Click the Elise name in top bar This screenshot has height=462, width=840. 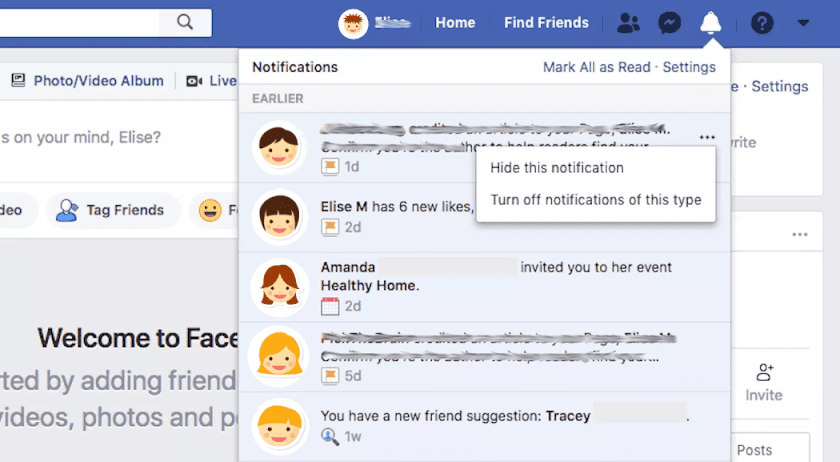point(393,23)
